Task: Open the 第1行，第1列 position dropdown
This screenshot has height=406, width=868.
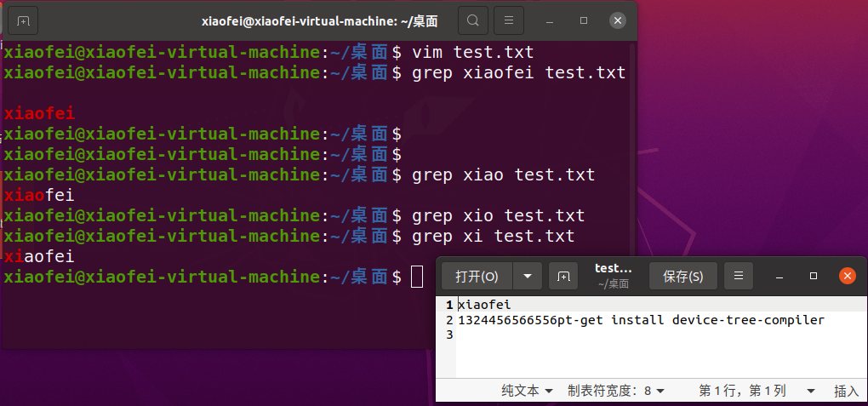Action: click(757, 391)
